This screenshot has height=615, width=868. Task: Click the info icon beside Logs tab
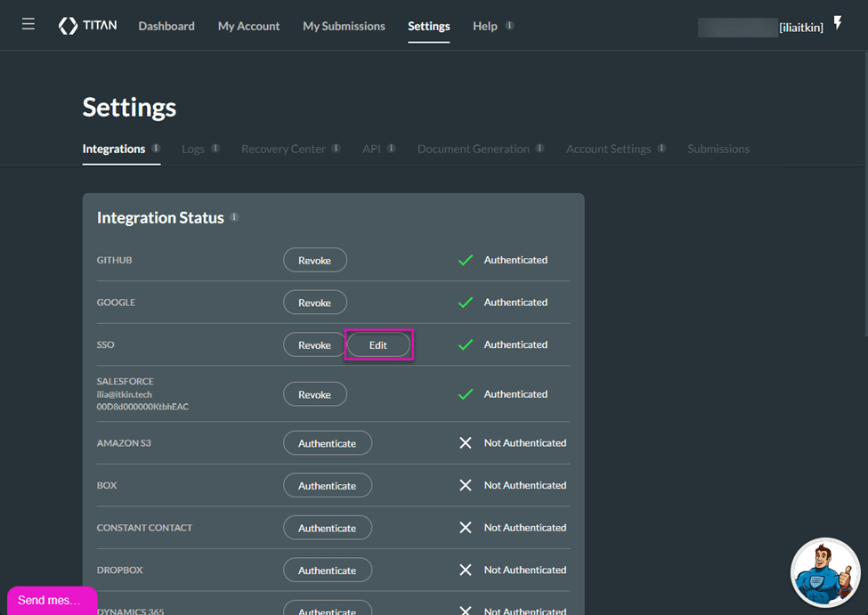tap(216, 148)
